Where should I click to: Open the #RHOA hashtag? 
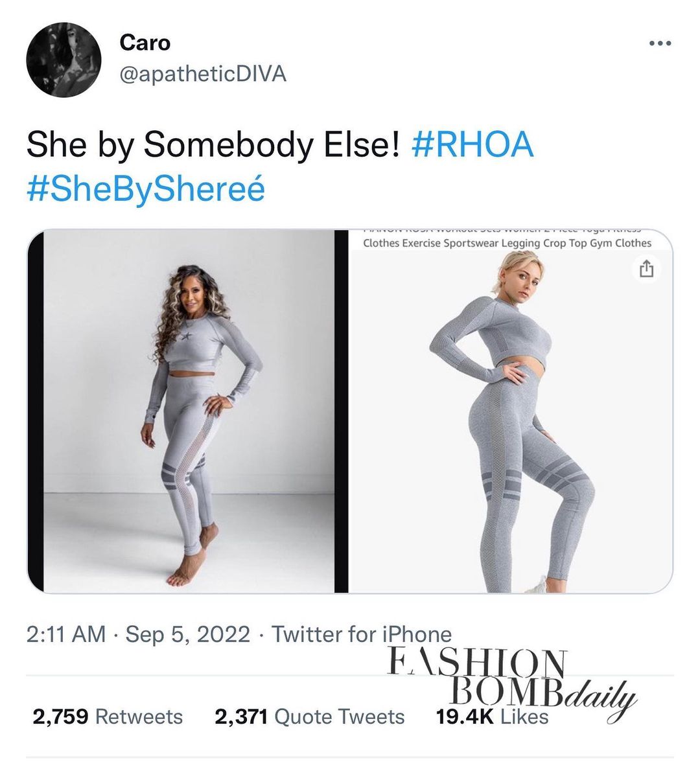click(473, 144)
